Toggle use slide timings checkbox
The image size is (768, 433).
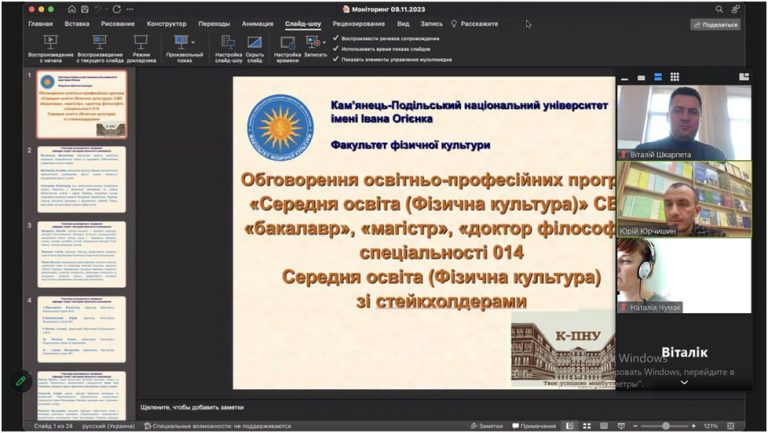click(x=336, y=48)
